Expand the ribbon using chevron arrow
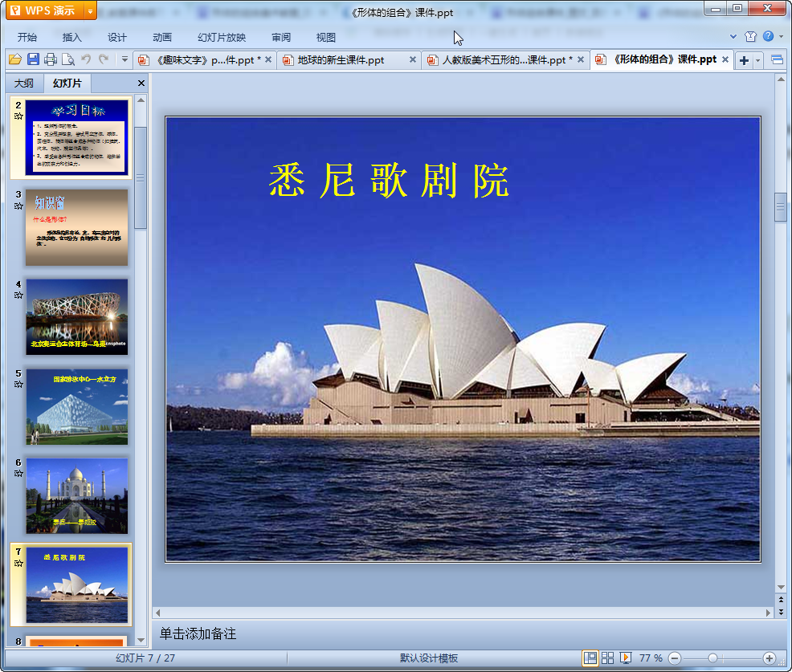Viewport: 792px width, 672px height. click(x=733, y=37)
